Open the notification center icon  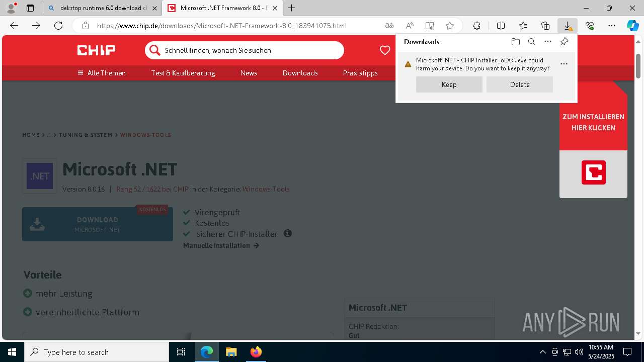pos(627,352)
